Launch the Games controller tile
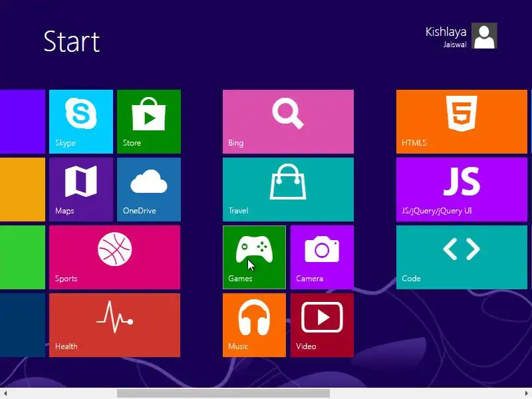This screenshot has width=532, height=399. [254, 257]
